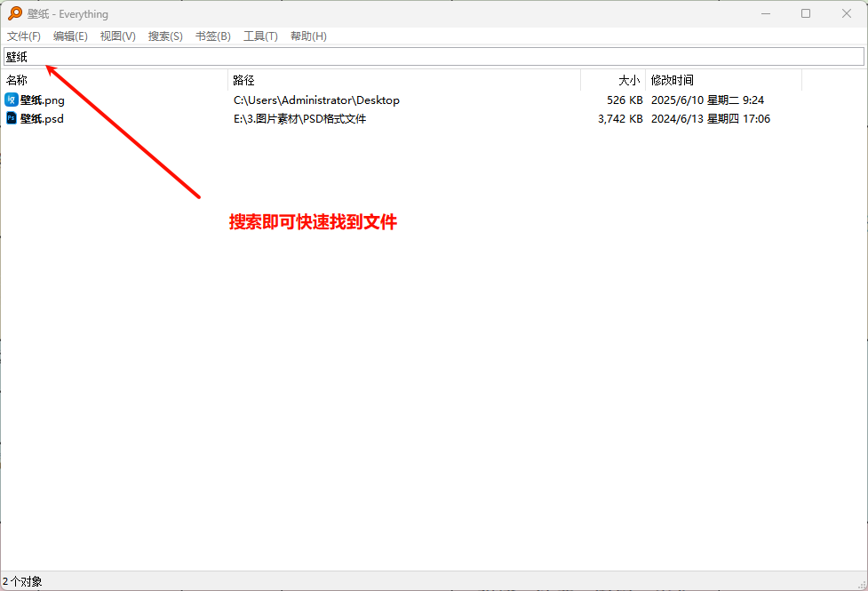Open the 编辑(E) menu
This screenshot has width=868, height=591.
(x=70, y=36)
